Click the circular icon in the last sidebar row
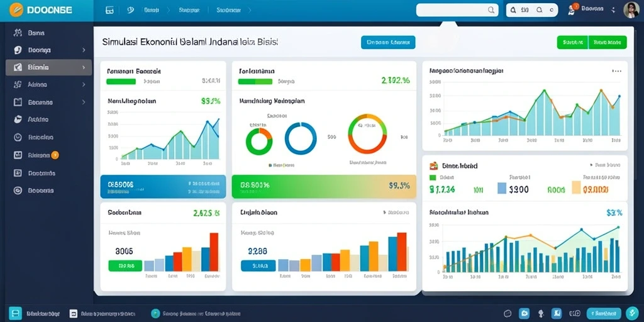 [x=18, y=190]
